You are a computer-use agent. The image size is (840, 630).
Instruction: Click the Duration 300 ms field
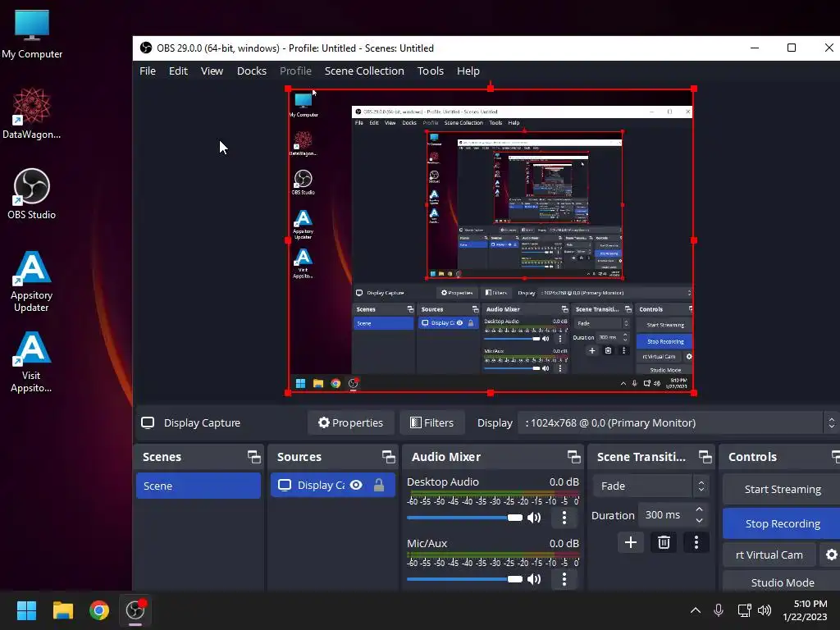[673, 515]
